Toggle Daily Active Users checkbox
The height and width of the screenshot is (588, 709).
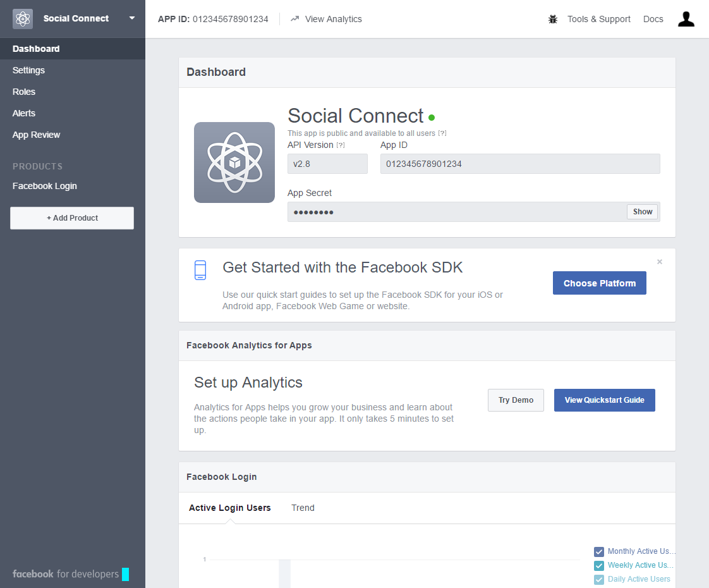599,579
